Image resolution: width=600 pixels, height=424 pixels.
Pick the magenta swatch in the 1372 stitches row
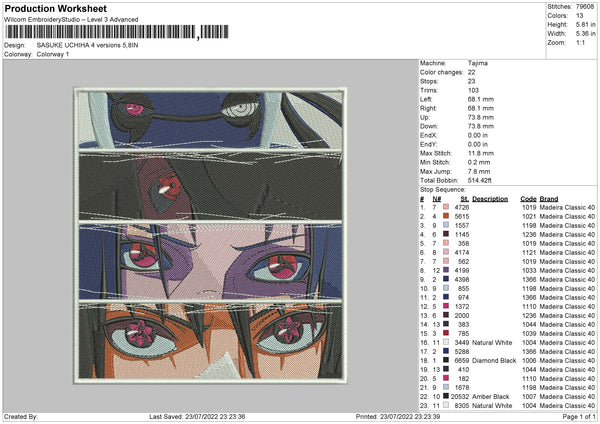(x=446, y=307)
